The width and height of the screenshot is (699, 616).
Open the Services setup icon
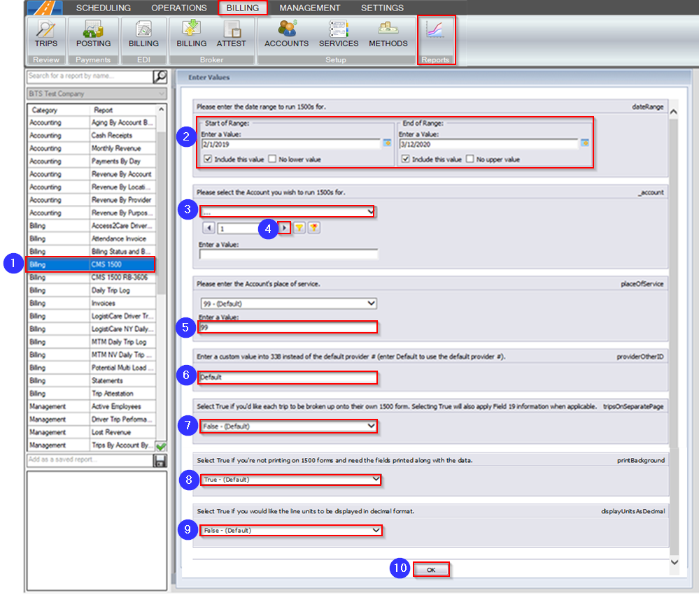pyautogui.click(x=339, y=34)
